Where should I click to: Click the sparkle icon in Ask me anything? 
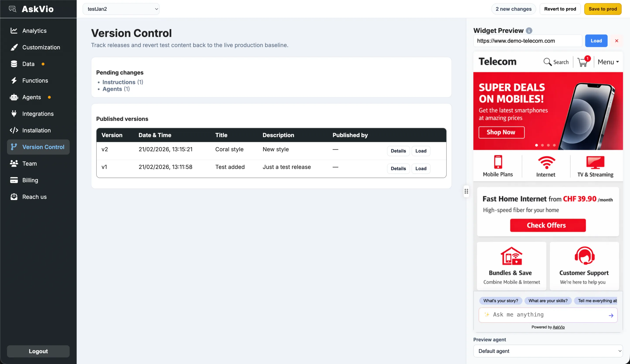coord(487,314)
